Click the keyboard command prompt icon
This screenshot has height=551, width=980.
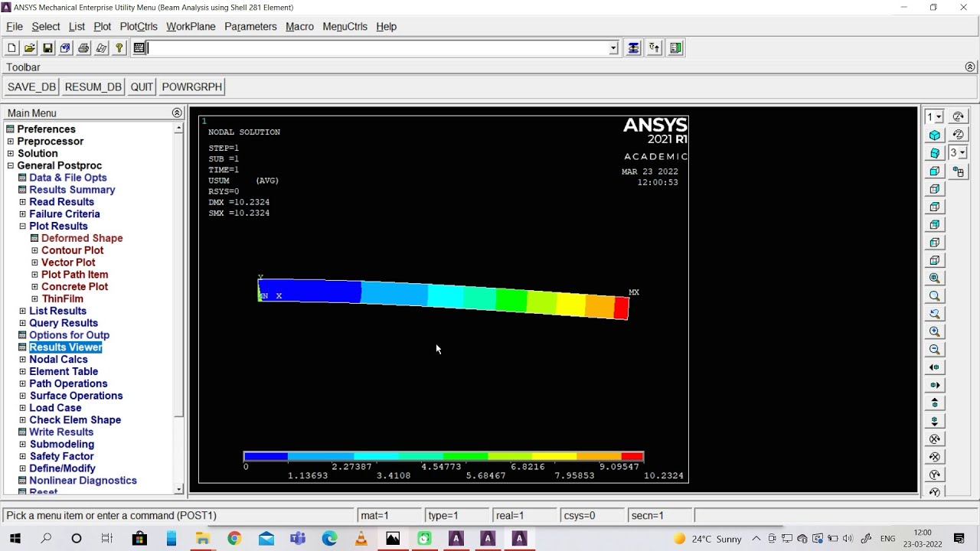click(139, 48)
